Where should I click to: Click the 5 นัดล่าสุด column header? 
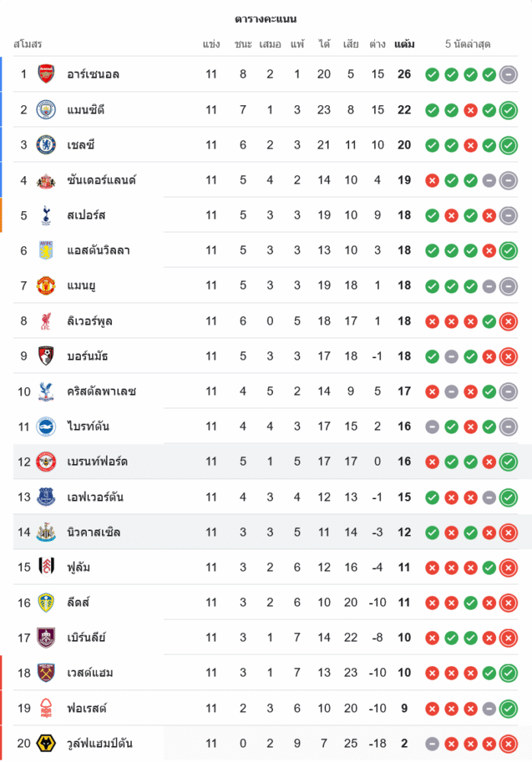[467, 44]
